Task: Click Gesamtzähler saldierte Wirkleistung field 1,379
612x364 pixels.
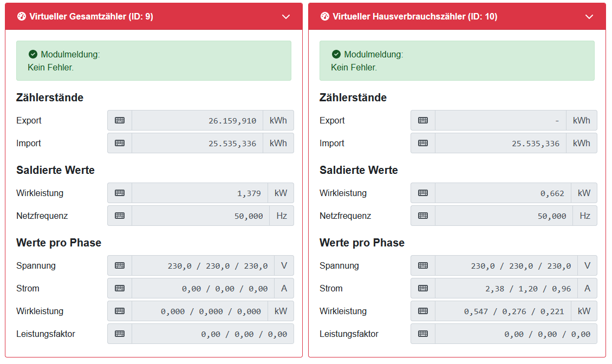Action: tap(200, 193)
